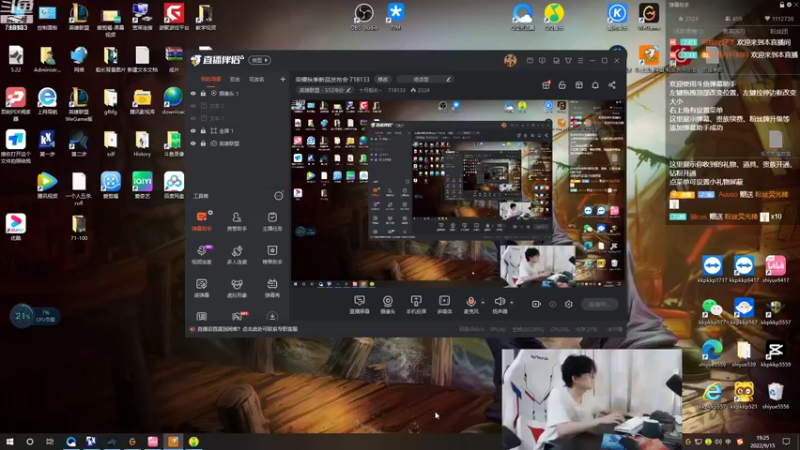
Task: Click Windows Start button on taskbar
Action: [x=10, y=441]
